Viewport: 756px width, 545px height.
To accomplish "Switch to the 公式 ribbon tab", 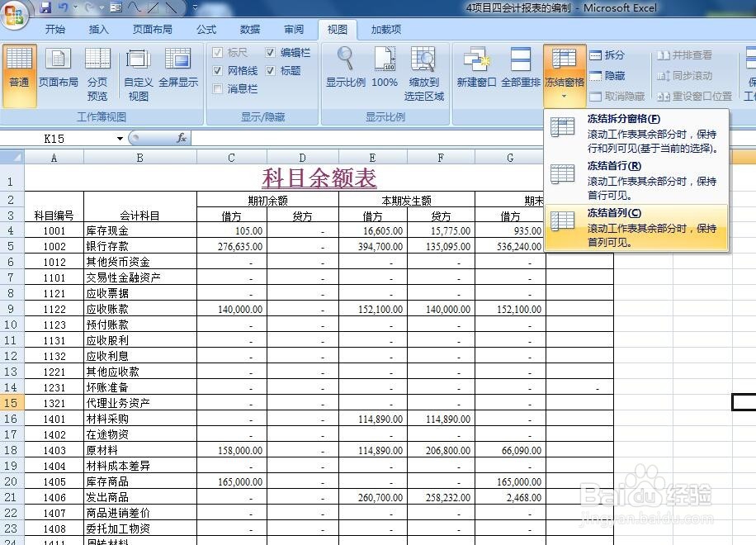I will (x=206, y=30).
